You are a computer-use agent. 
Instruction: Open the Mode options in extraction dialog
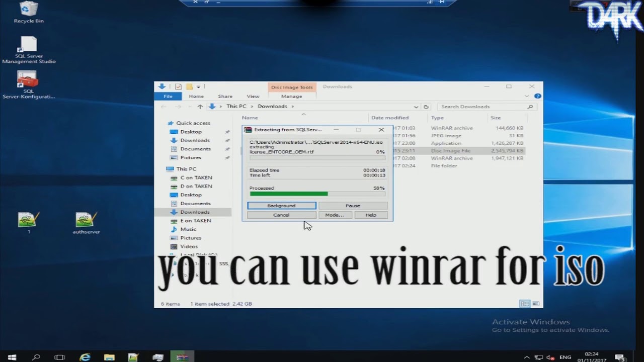pos(335,215)
